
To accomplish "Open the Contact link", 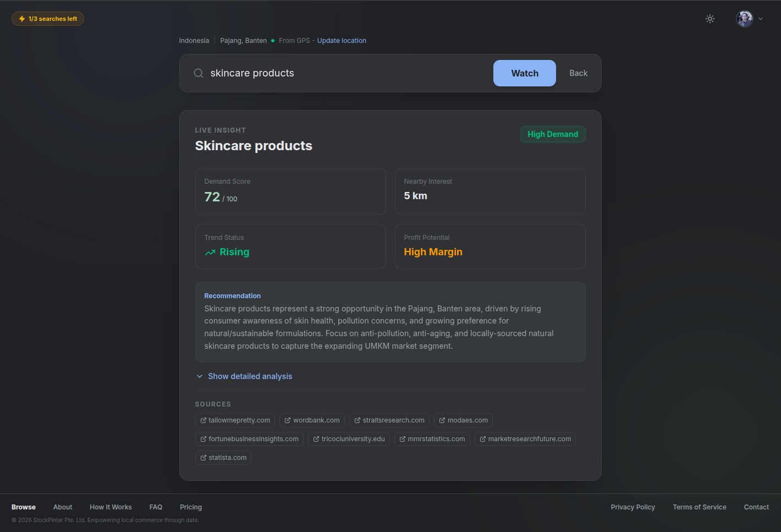I will click(x=756, y=507).
